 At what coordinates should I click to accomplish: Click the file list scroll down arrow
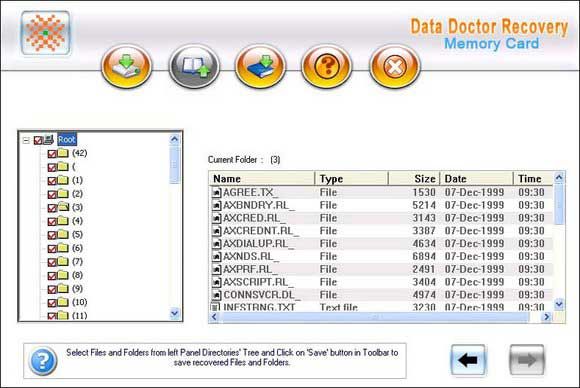click(x=559, y=304)
